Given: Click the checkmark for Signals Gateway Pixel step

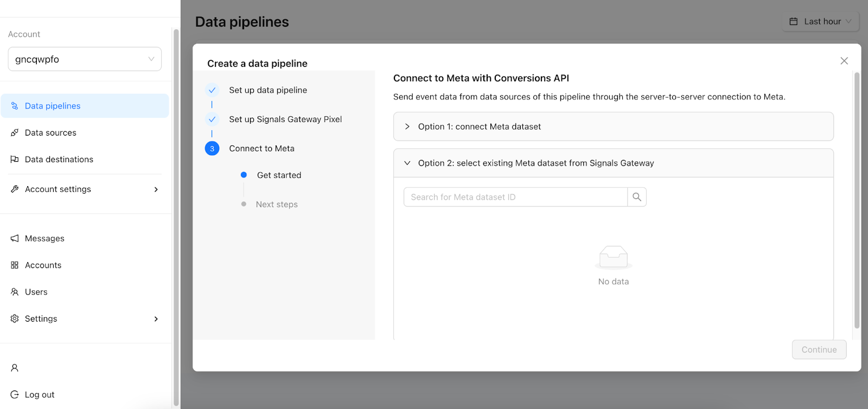Looking at the screenshot, I should click(212, 119).
